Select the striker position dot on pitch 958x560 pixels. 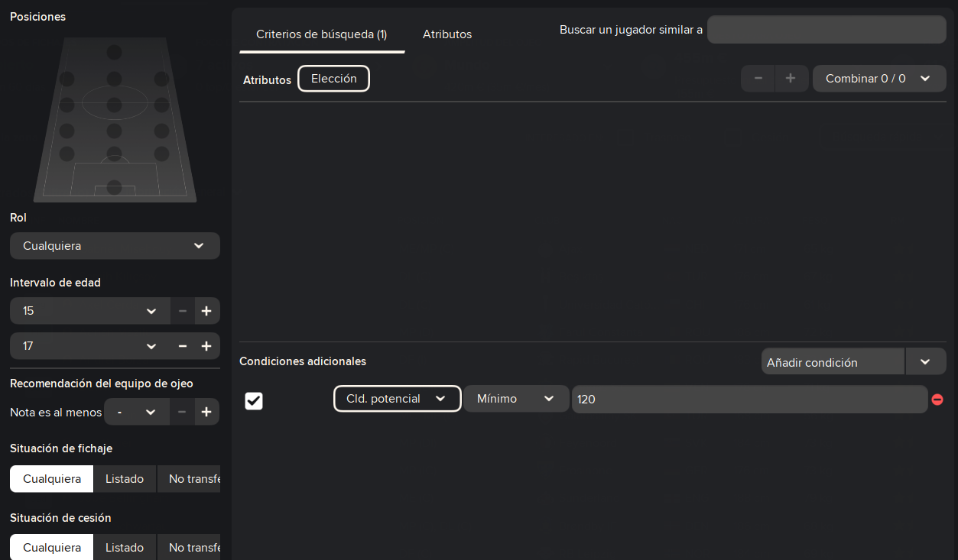[114, 52]
